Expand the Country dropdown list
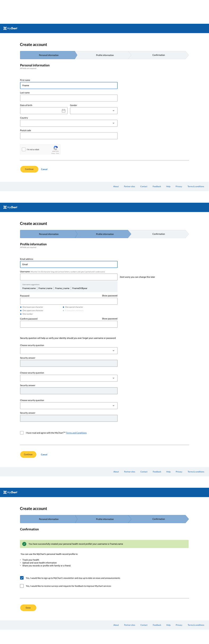Image resolution: width=209 pixels, height=644 pixels. [x=69, y=123]
